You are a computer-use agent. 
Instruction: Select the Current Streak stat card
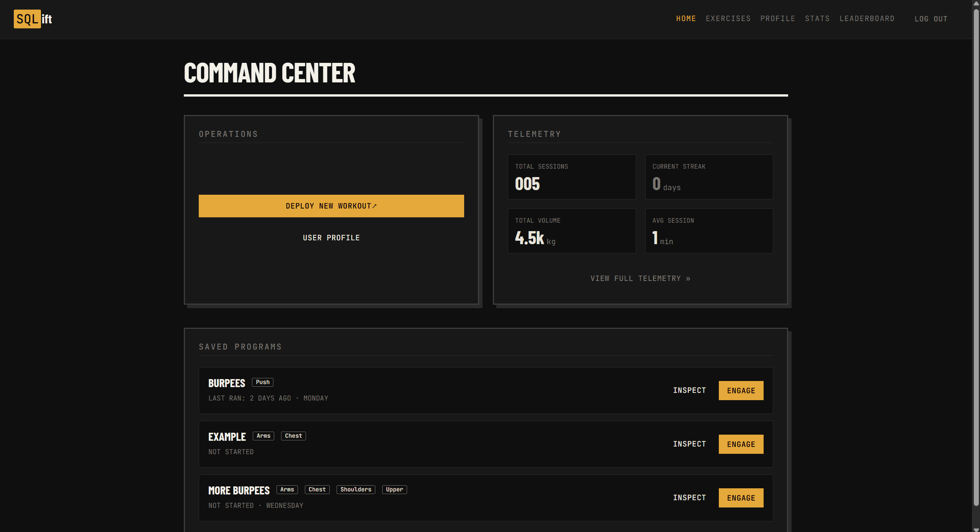709,177
